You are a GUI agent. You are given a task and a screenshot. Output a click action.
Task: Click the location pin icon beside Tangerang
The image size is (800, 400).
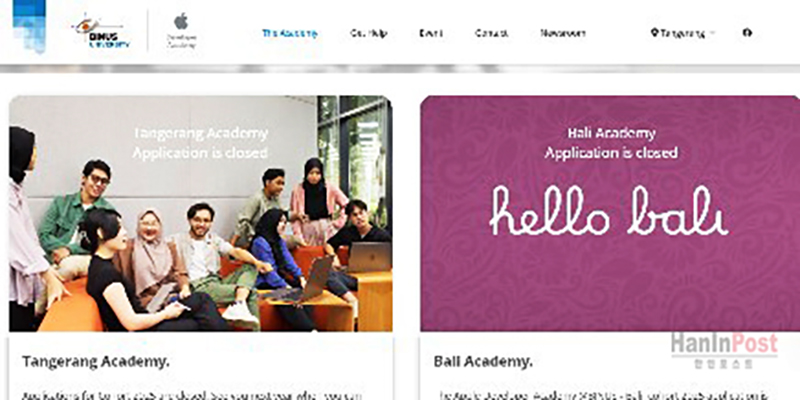point(654,33)
